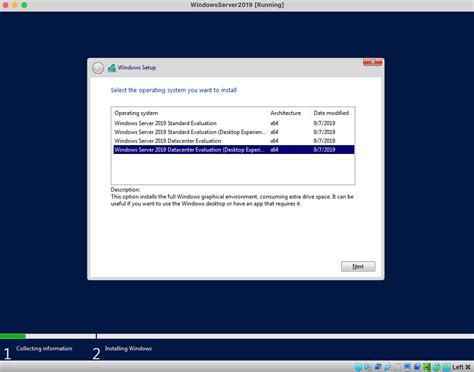This screenshot has width=474, height=372.
Task: Click the VirtualBox display status icon
Action: pyautogui.click(x=407, y=367)
